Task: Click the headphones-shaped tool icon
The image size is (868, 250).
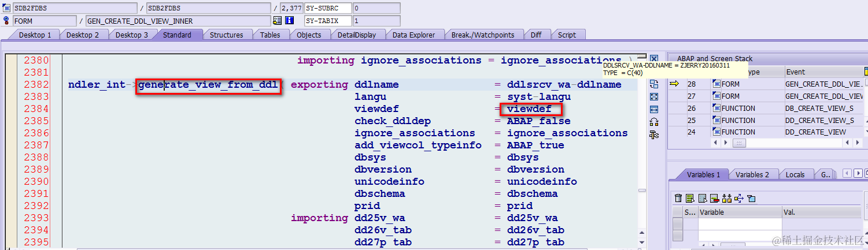Action: (x=654, y=122)
